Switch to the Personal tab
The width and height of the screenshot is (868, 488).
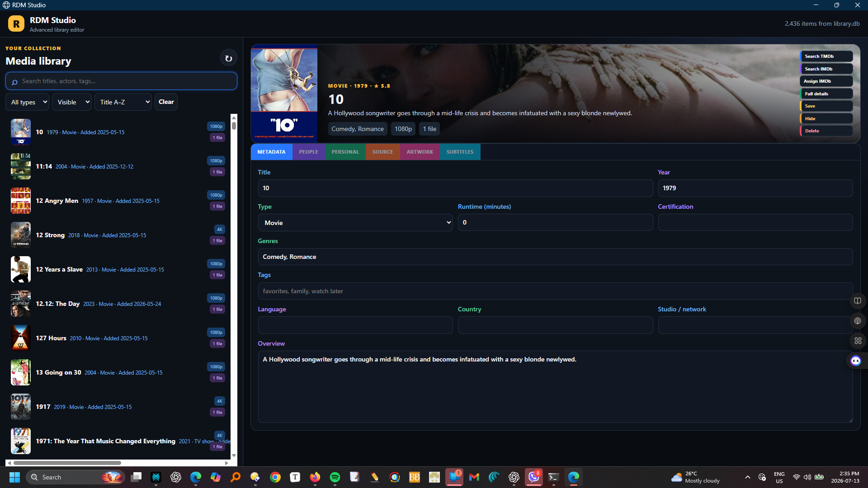pyautogui.click(x=345, y=152)
